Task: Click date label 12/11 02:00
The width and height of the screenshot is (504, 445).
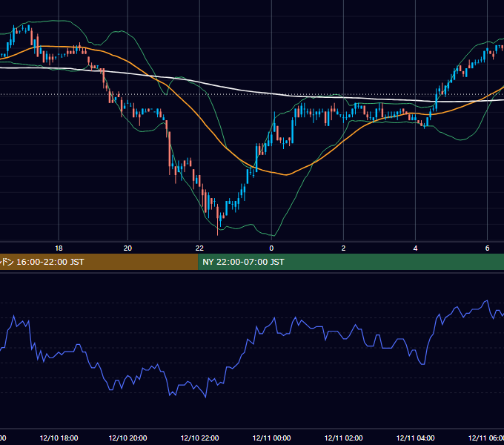Action: (x=343, y=438)
